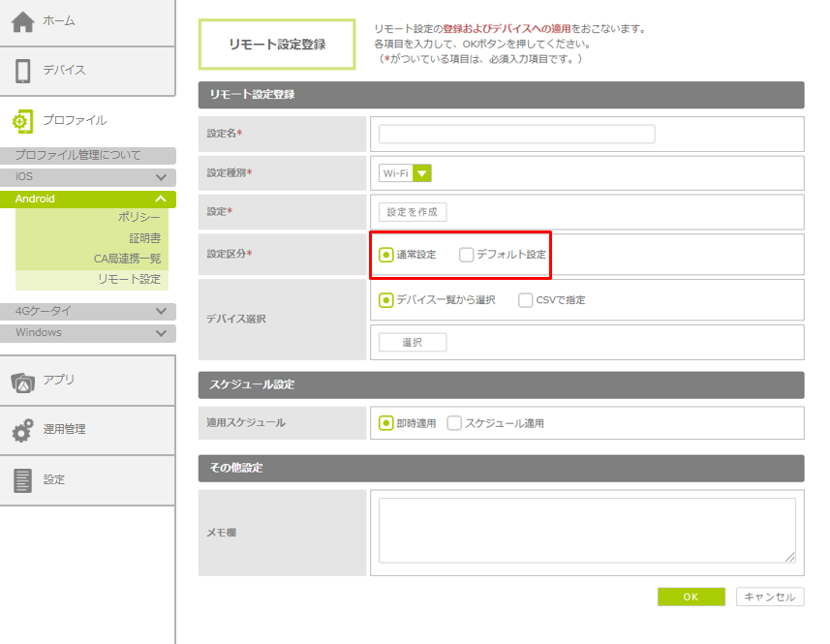Viewport: 830px width, 644px height.
Task: Choose スケジュール適用 for the apply schedule
Action: (x=454, y=423)
